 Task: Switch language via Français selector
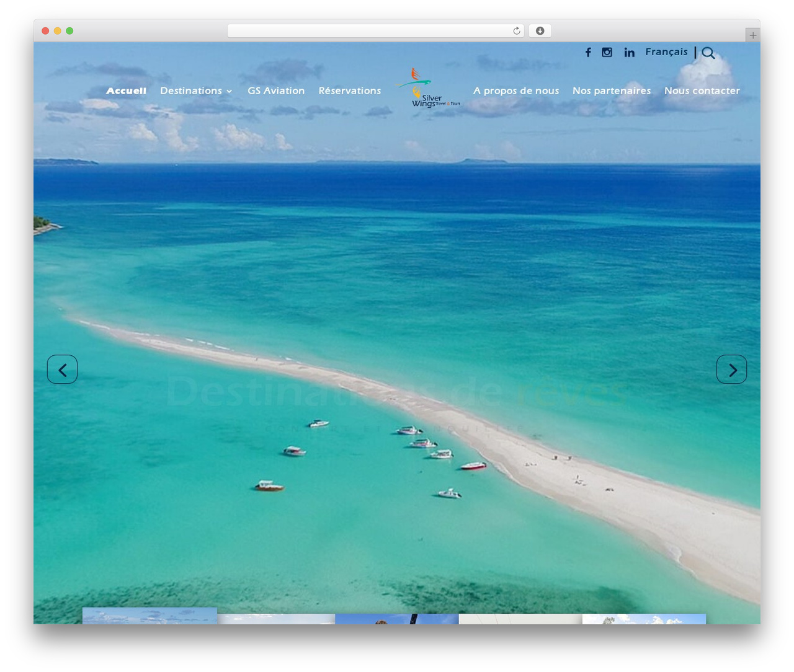tap(666, 52)
